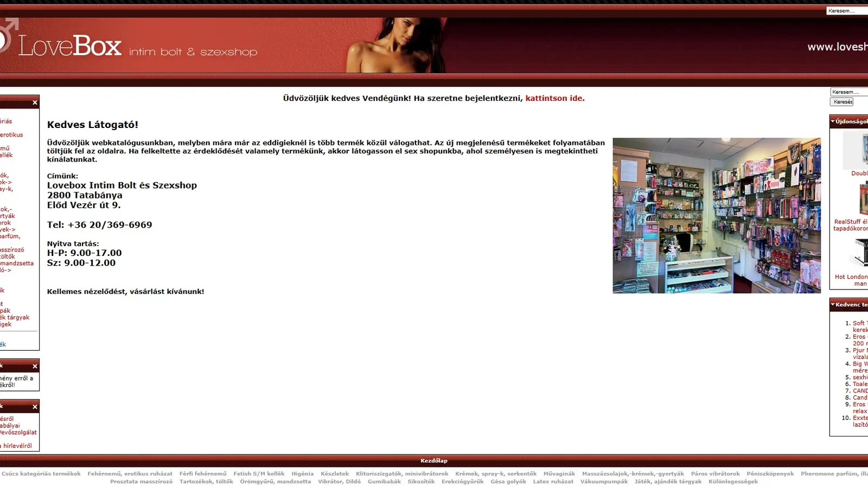
Task: Focus the right sidebar Keresem search field
Action: coord(849,92)
